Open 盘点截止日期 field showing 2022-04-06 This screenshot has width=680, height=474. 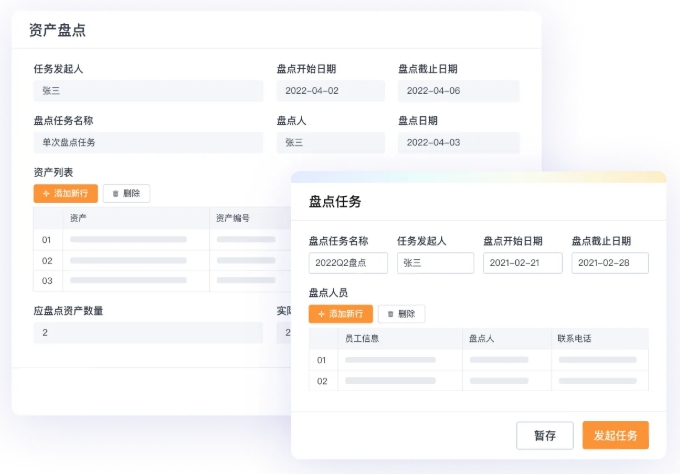pyautogui.click(x=458, y=91)
